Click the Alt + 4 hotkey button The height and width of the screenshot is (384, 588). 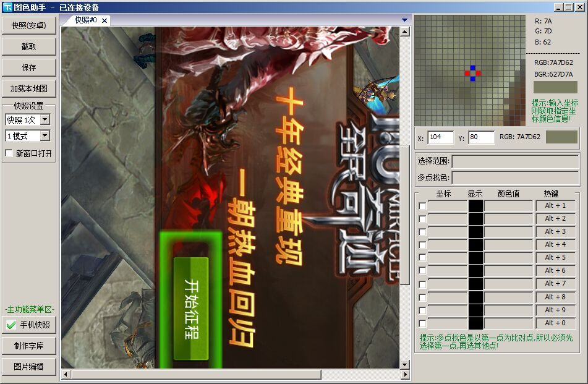(x=555, y=244)
